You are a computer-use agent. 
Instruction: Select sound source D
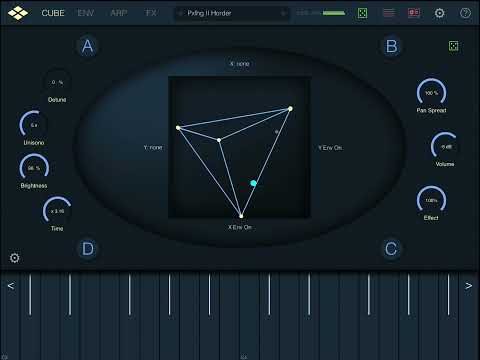click(88, 249)
